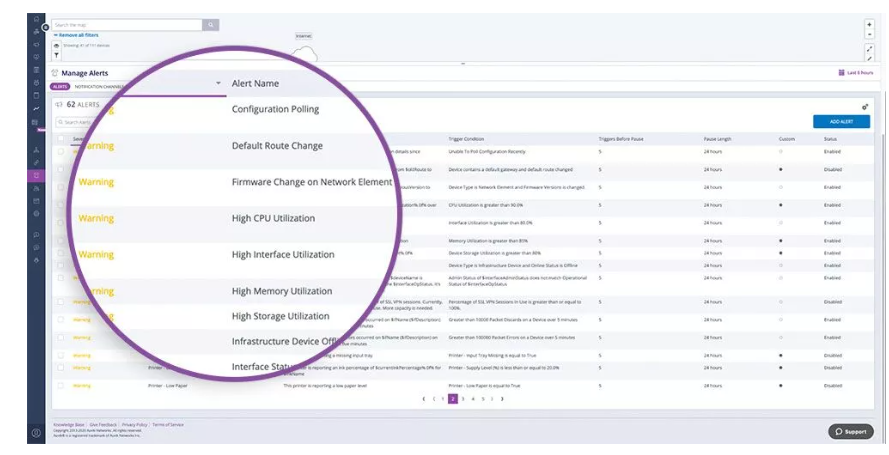Screen dimensions: 889x455
Task: Open the Privacy Policy footer link
Action: click(x=134, y=424)
